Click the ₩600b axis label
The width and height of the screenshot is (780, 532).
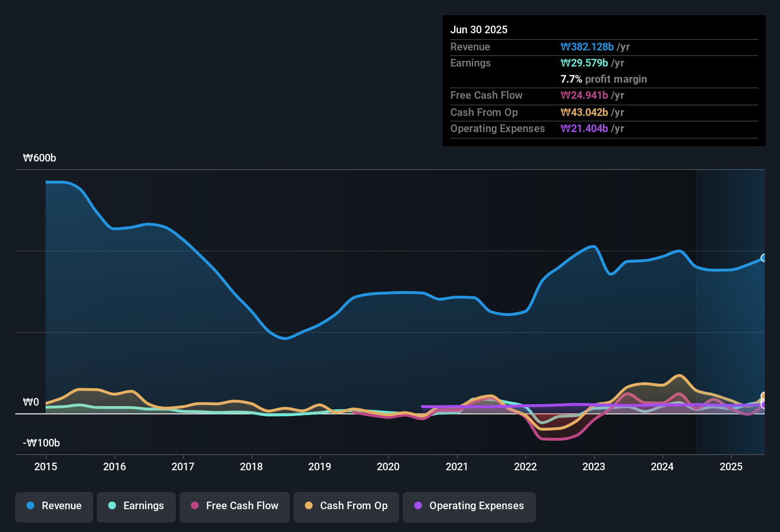point(40,158)
